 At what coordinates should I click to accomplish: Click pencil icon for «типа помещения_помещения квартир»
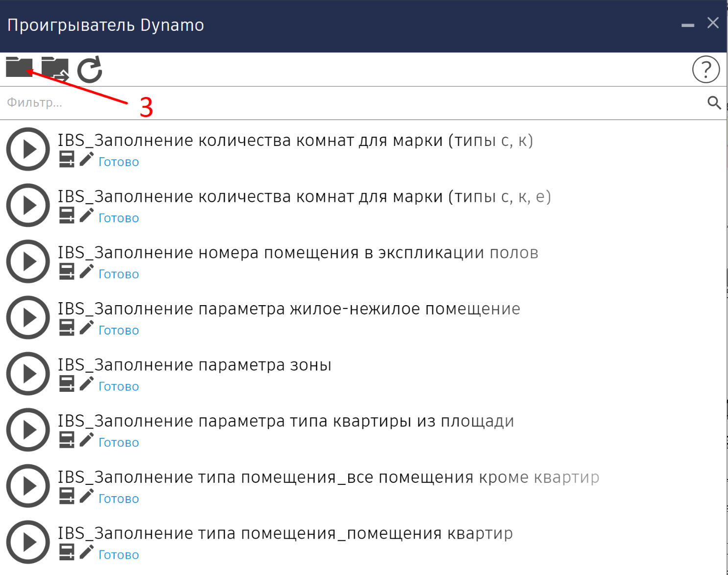click(87, 551)
